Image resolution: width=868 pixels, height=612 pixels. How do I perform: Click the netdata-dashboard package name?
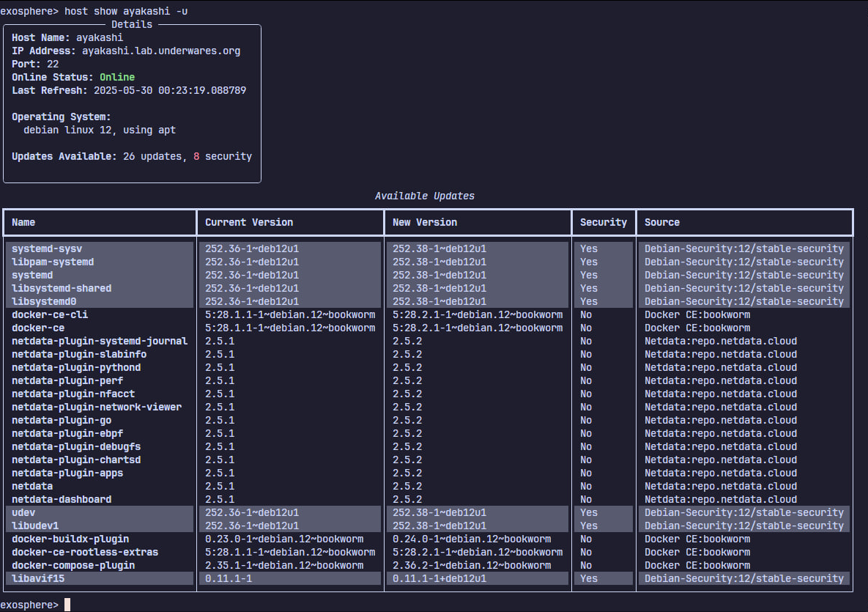click(x=62, y=499)
